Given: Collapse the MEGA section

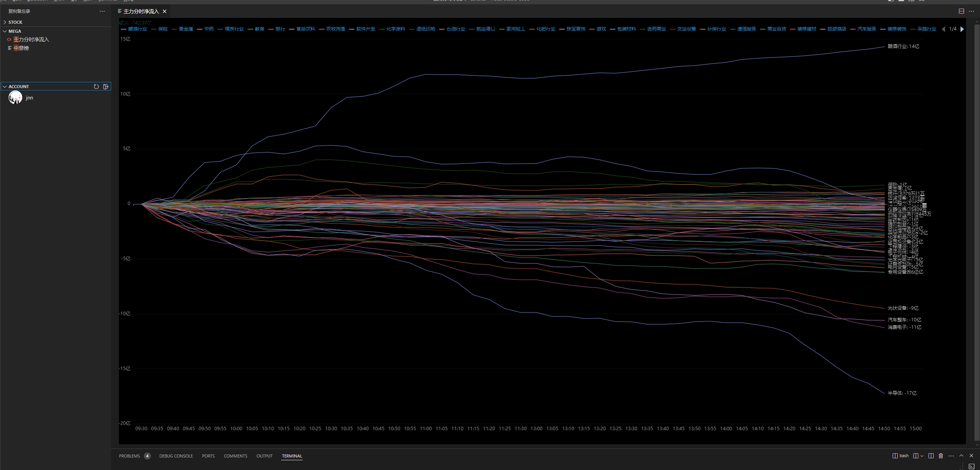Looking at the screenshot, I should point(14,31).
